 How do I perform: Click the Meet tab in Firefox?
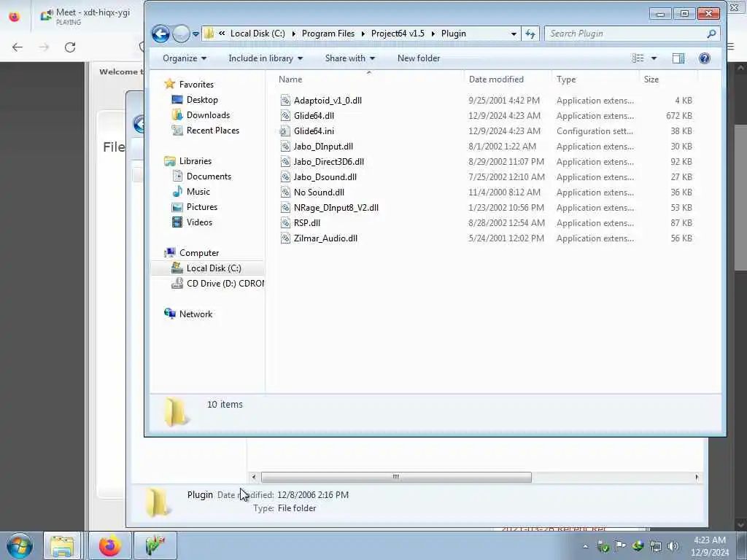click(86, 16)
